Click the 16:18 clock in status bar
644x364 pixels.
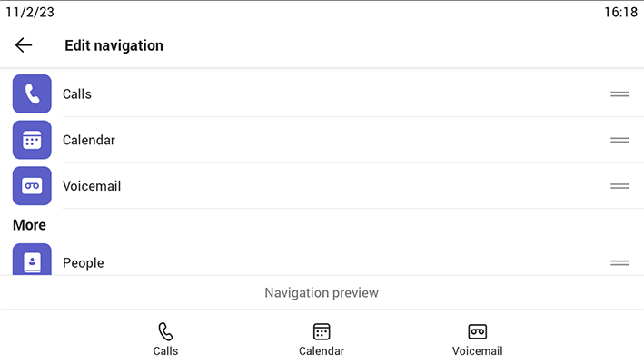pos(620,13)
